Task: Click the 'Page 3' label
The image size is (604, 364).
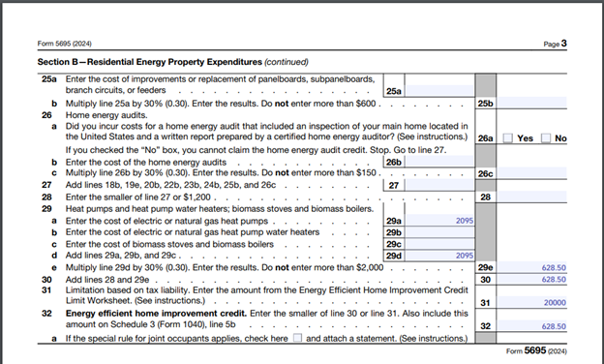Action: click(555, 44)
